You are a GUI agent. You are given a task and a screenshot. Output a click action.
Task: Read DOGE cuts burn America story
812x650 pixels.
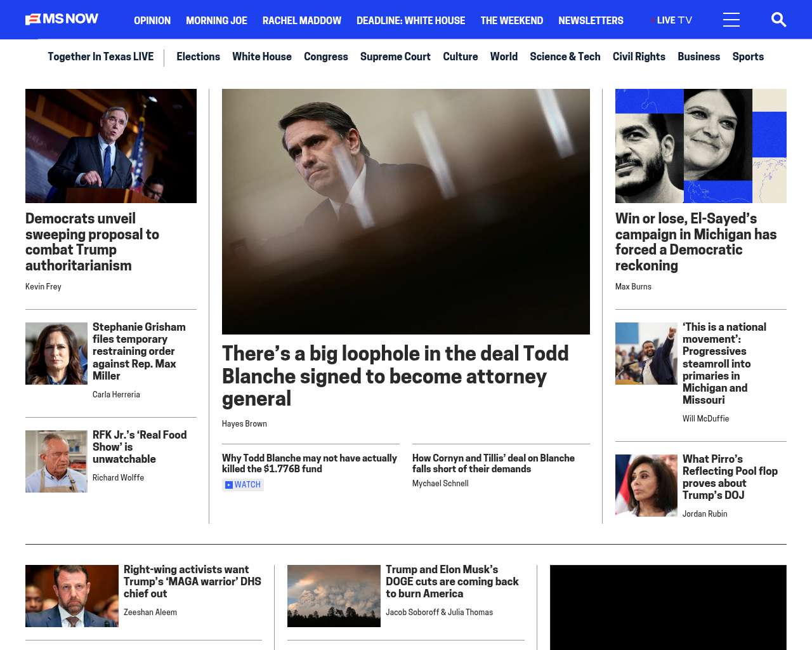click(x=452, y=581)
